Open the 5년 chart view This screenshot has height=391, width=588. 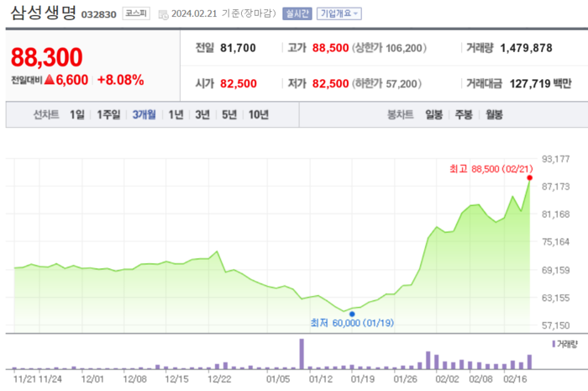click(x=228, y=114)
